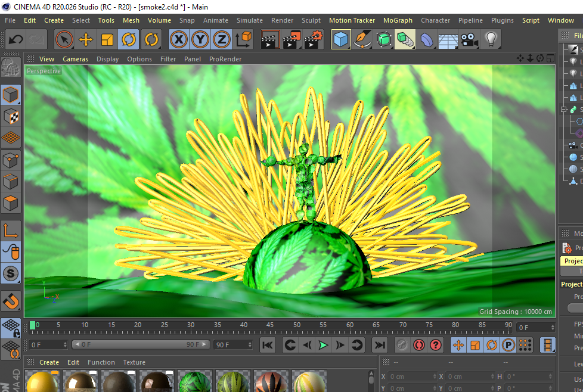
Task: Switch to Edges mode
Action: coord(10,182)
